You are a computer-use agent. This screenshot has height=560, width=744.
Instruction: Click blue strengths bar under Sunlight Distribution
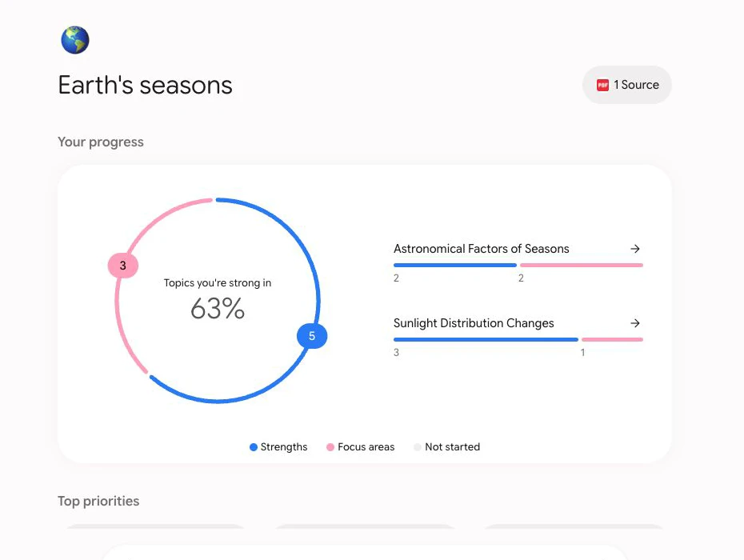click(x=486, y=340)
